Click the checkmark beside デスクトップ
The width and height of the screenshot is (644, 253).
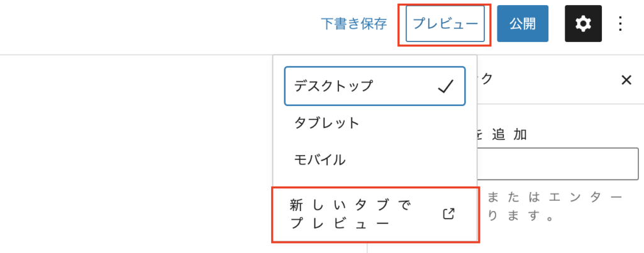pos(446,86)
